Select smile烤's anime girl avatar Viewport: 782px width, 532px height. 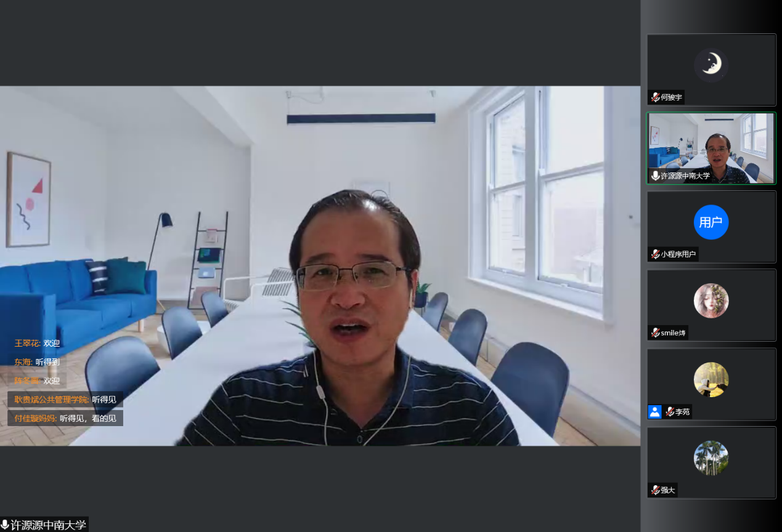pos(711,300)
